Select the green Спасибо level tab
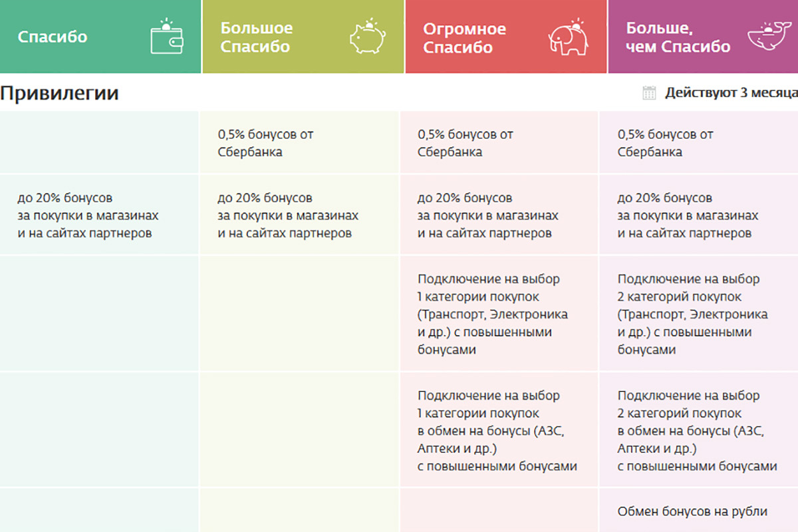Image resolution: width=798 pixels, height=532 pixels. [100, 37]
